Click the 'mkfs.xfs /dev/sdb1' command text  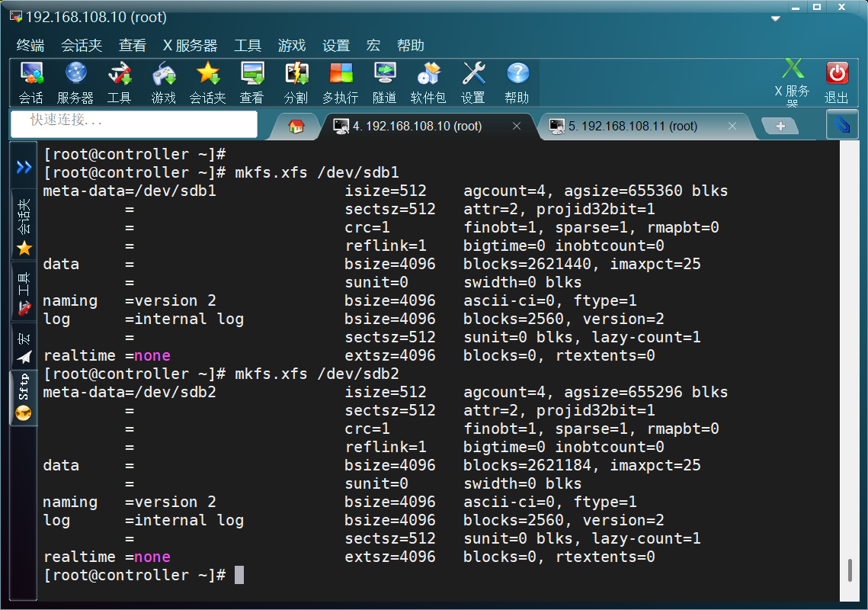(317, 172)
